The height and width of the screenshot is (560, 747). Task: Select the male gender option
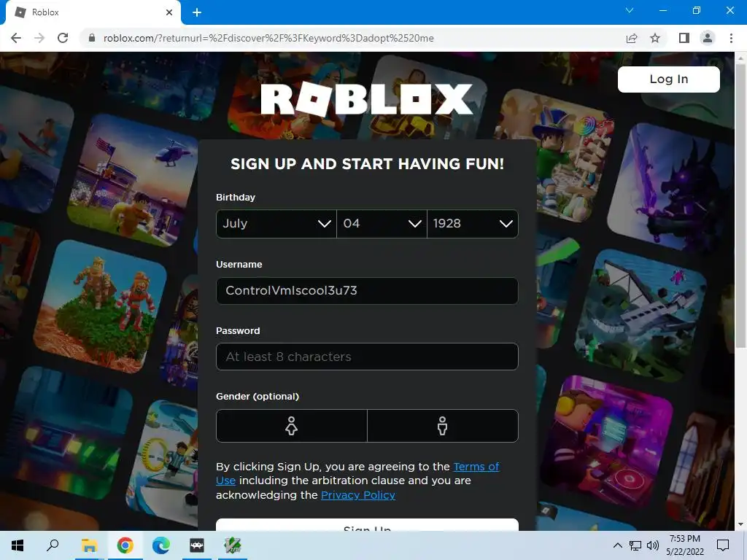[x=443, y=426]
